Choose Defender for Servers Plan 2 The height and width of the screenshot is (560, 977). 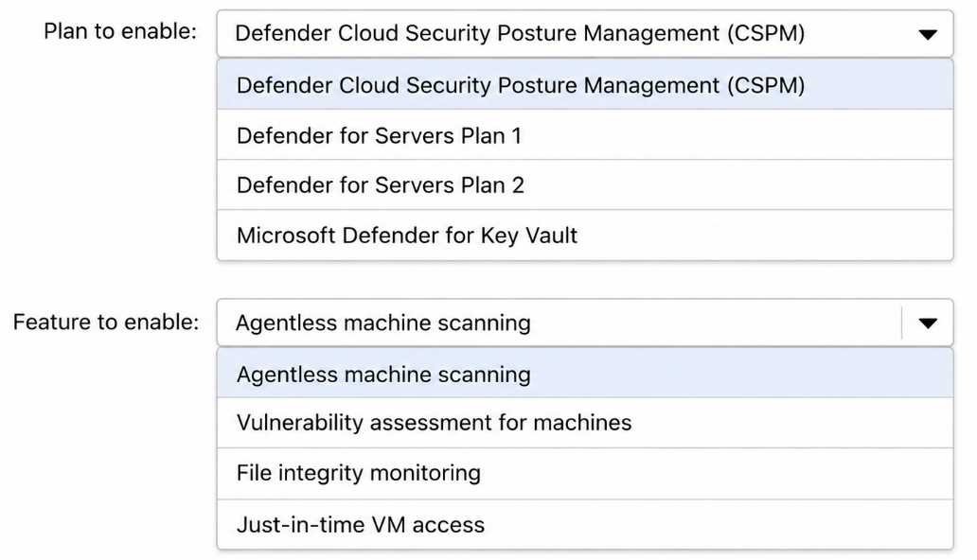[585, 185]
